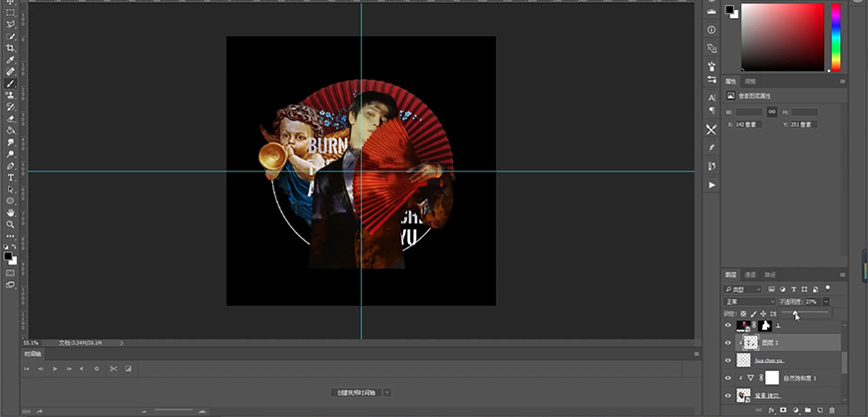Select the Eyedropper tool

[11, 60]
